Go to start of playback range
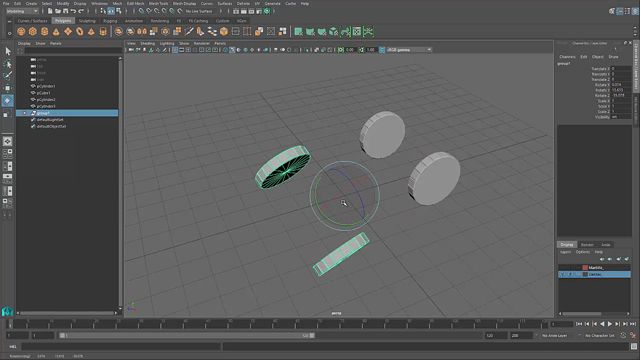Viewport: 640px width, 360px height. [x=579, y=324]
